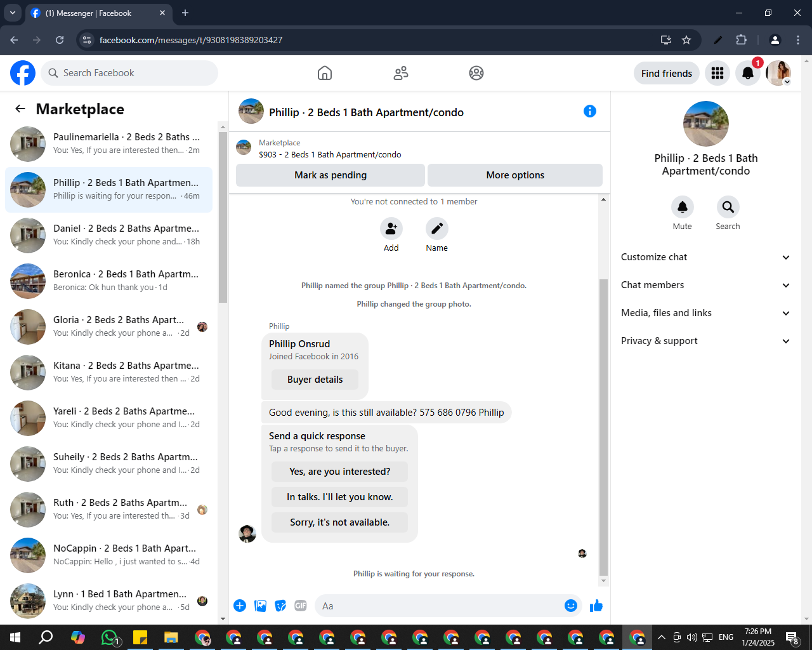The width and height of the screenshot is (812, 650).
Task: Open Yareli 2 Beds 2 Baths chat
Action: (x=109, y=418)
